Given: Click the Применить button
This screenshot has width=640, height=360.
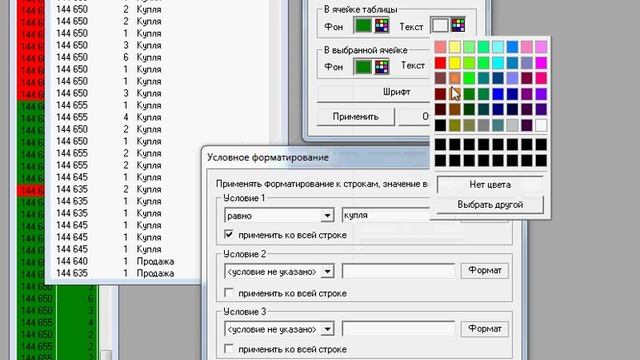Looking at the screenshot, I should click(356, 117).
